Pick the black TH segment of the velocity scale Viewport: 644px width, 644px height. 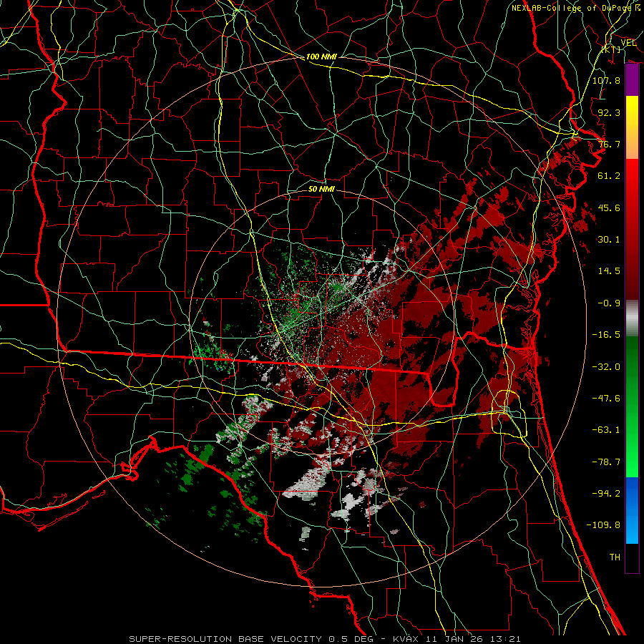click(632, 558)
